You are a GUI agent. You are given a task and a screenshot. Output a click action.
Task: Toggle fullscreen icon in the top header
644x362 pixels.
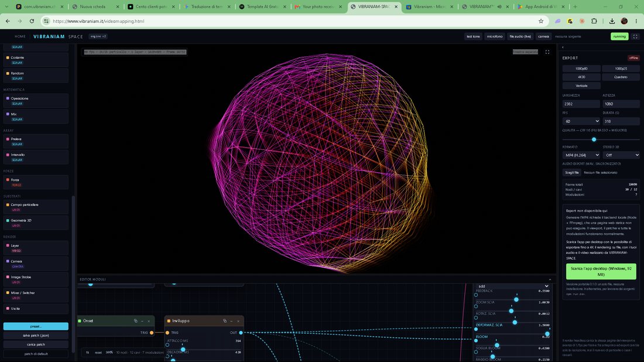[x=635, y=36]
